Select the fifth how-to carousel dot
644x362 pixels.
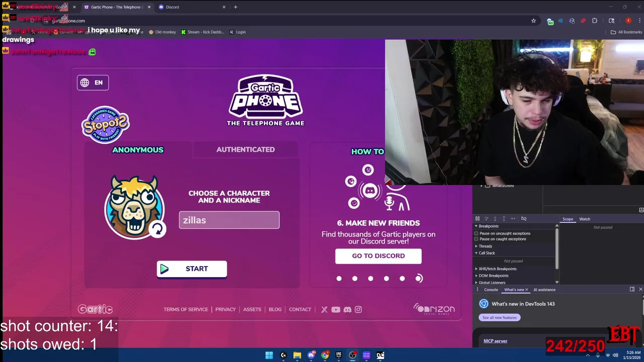(402, 279)
